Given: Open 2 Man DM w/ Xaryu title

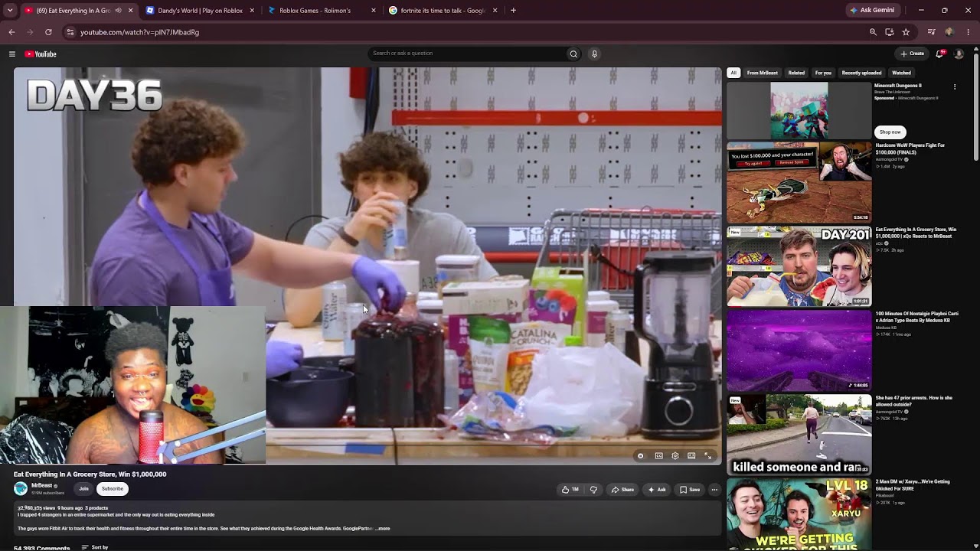Looking at the screenshot, I should coord(913,484).
